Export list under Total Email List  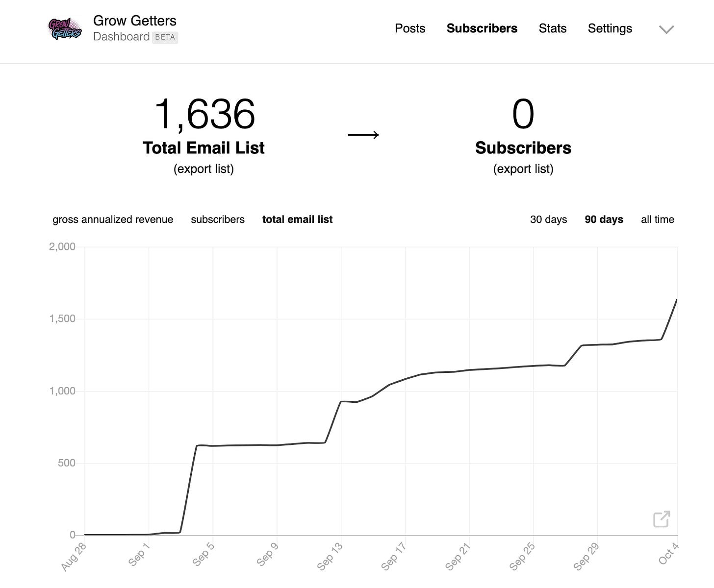click(204, 169)
